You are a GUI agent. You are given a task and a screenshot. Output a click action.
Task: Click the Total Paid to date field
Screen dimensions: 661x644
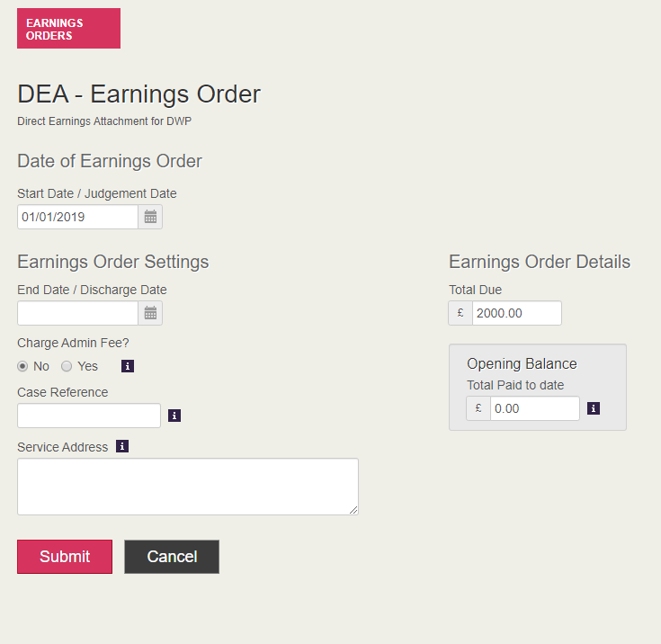tap(534, 408)
